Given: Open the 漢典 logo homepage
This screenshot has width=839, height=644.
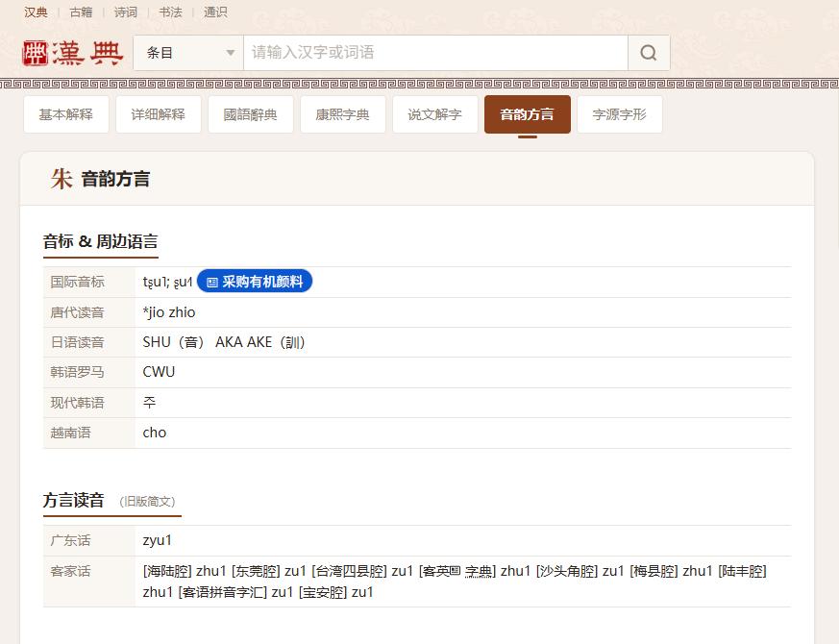Looking at the screenshot, I should point(73,53).
